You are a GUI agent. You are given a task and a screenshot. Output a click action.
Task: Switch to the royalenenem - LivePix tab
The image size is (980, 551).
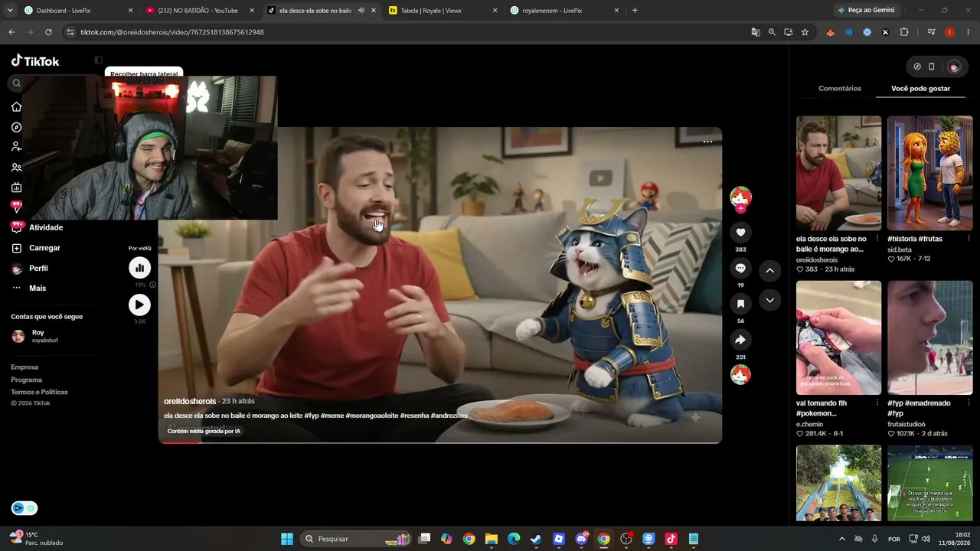point(565,11)
